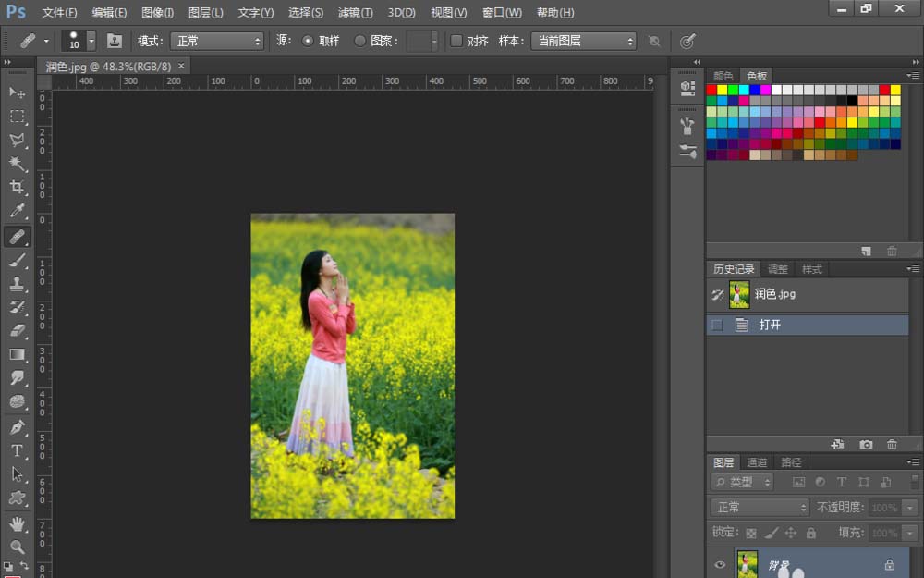The image size is (924, 578).
Task: Pick the red swatch in swatches panel
Action: [711, 90]
